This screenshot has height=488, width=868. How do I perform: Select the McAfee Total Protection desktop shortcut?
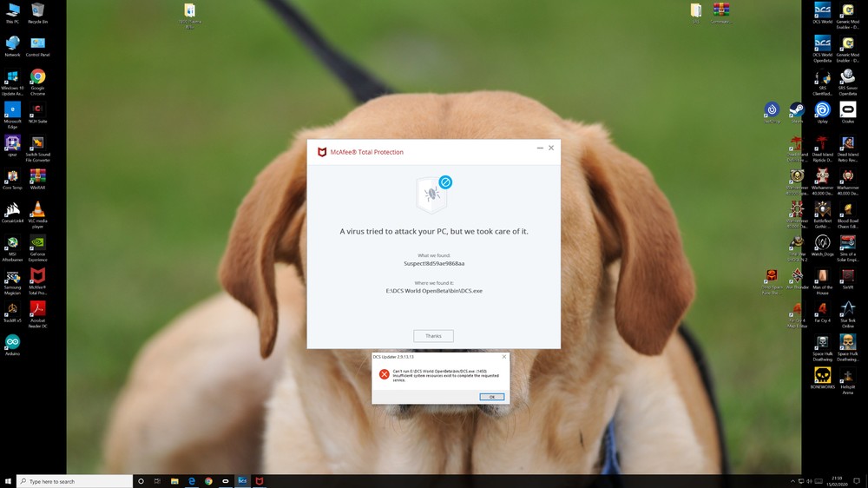point(37,282)
